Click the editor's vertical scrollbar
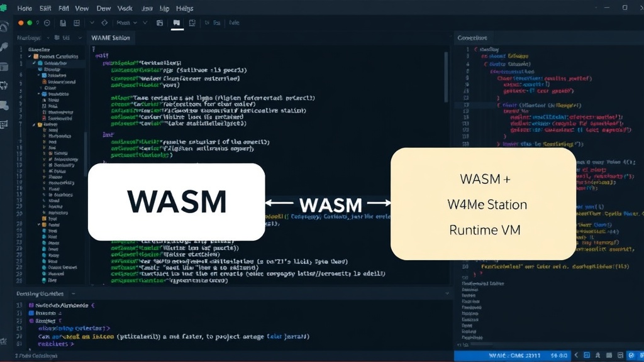Image resolution: width=644 pixels, height=362 pixels. point(446,77)
